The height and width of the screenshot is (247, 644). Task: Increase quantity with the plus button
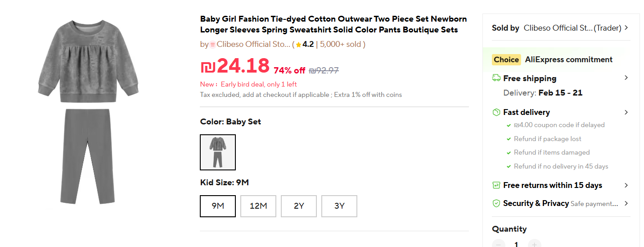tap(534, 244)
